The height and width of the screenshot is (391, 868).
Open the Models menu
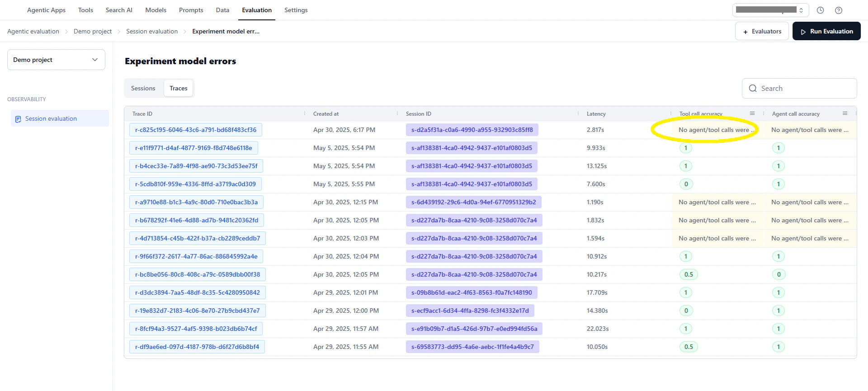156,10
